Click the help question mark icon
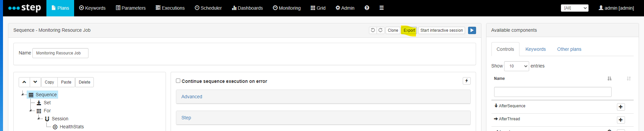This screenshot has width=644, height=131. tap(367, 8)
